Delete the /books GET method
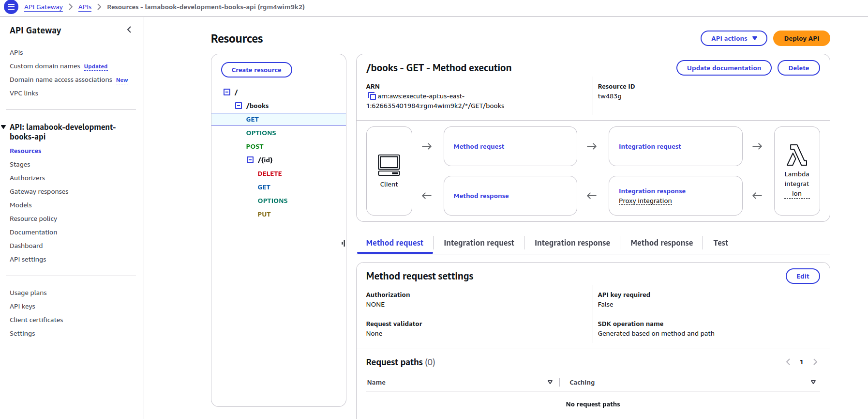The width and height of the screenshot is (868, 419). (x=798, y=68)
